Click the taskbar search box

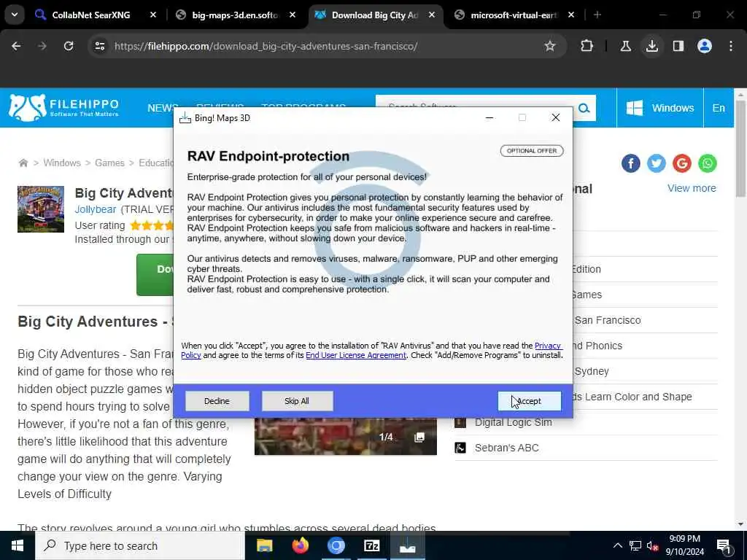139,545
